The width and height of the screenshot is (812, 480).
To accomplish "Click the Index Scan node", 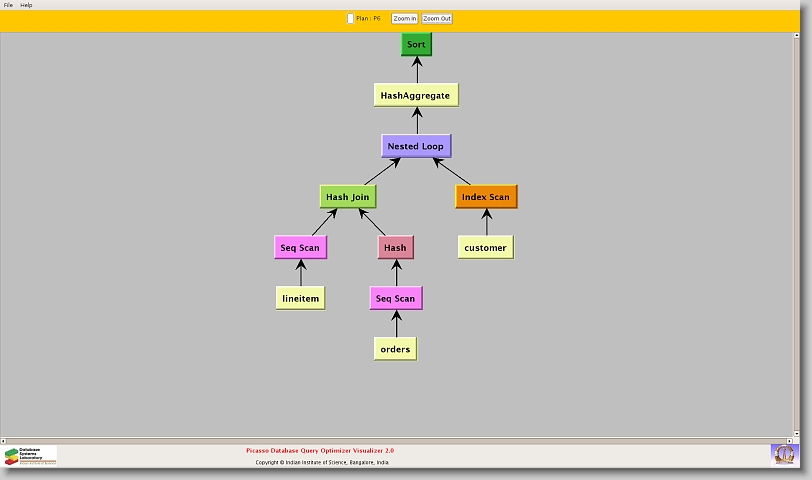I will point(486,197).
